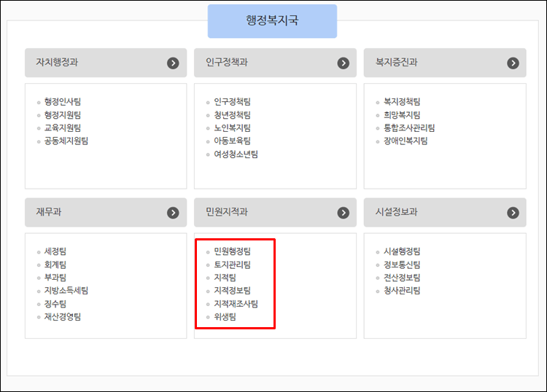
Task: Click 회계팀 team entry
Action: pos(55,264)
